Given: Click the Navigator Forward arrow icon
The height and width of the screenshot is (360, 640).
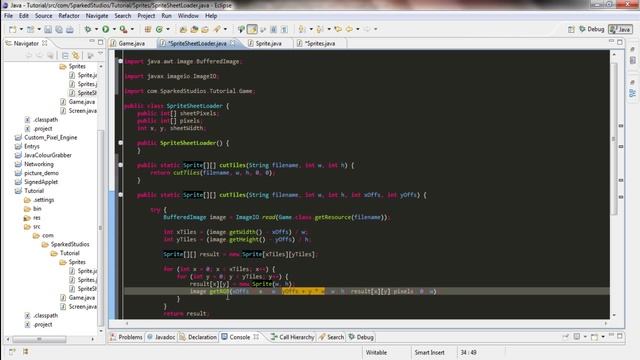Looking at the screenshot, I should (40, 55).
